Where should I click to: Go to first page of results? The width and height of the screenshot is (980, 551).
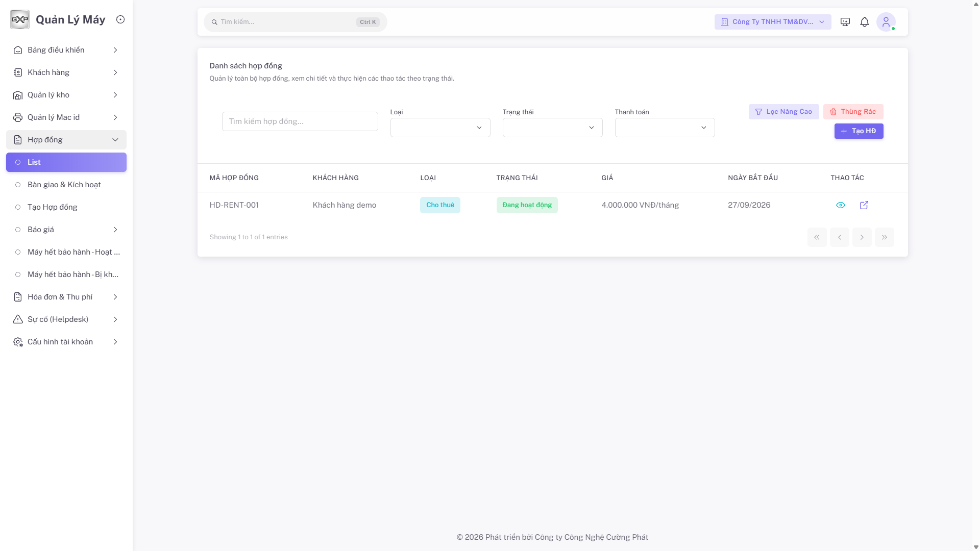tap(817, 237)
